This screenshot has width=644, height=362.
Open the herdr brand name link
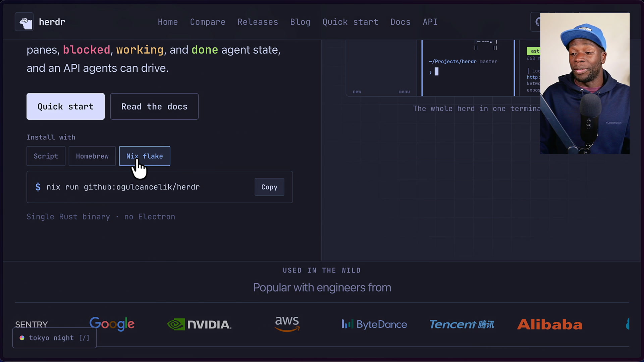click(52, 22)
